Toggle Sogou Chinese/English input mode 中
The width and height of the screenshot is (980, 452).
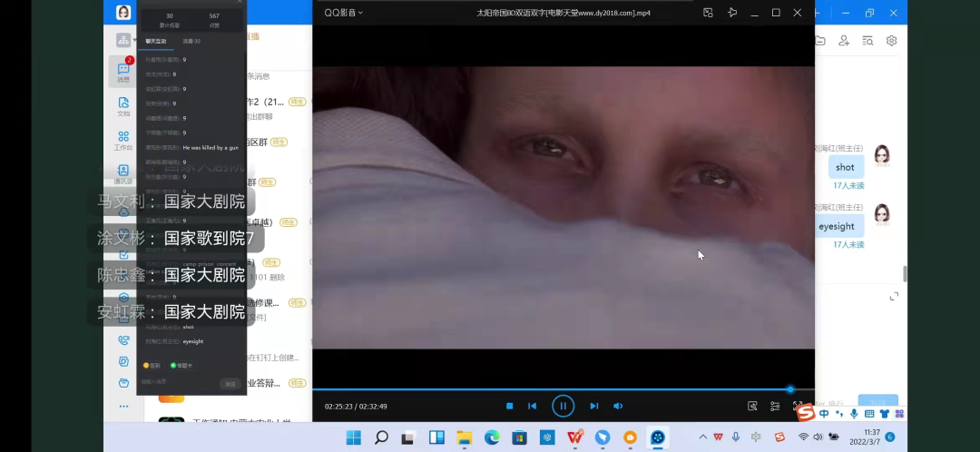point(824,413)
